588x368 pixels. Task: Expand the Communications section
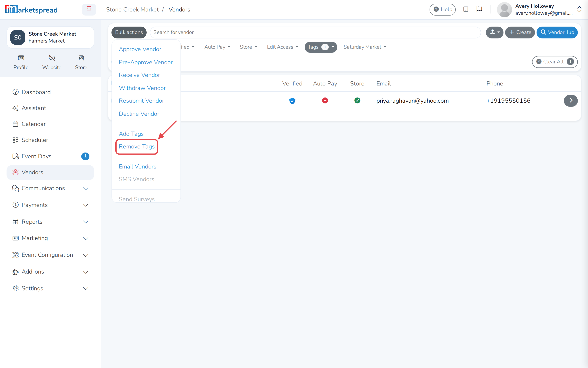click(x=50, y=188)
